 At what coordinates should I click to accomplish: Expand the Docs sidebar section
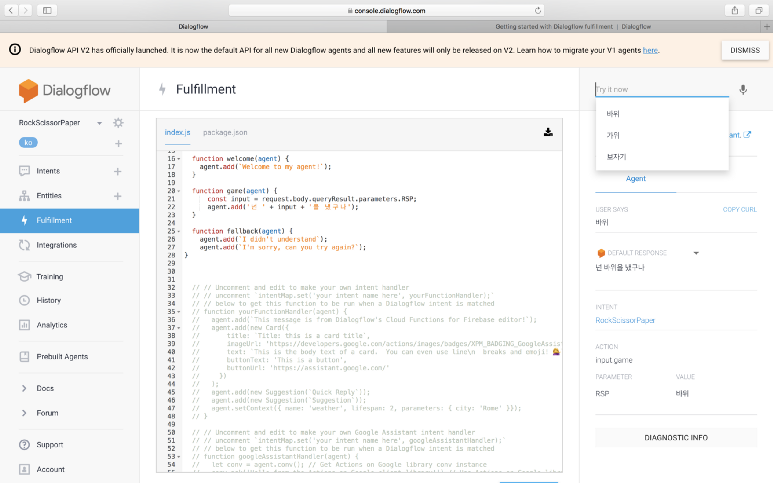click(x=25, y=388)
